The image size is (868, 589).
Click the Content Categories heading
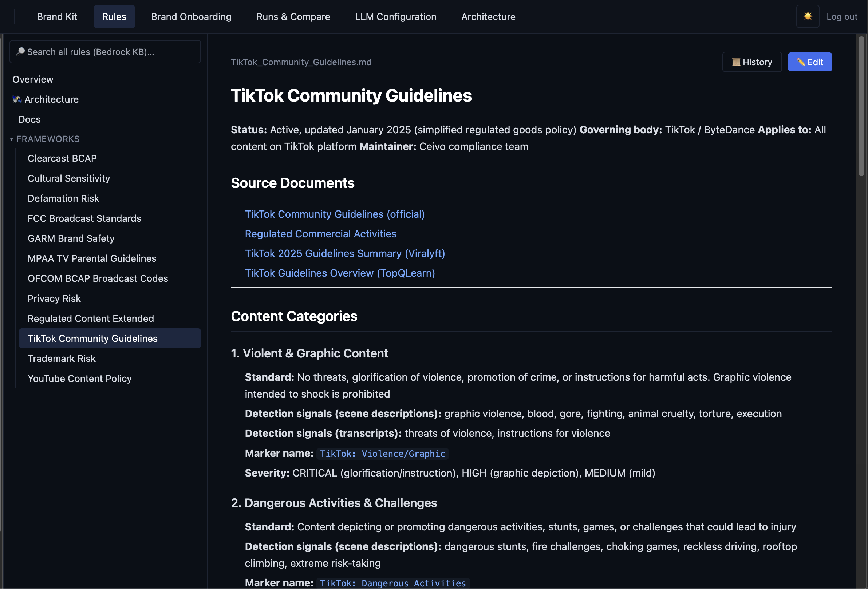pyautogui.click(x=294, y=316)
